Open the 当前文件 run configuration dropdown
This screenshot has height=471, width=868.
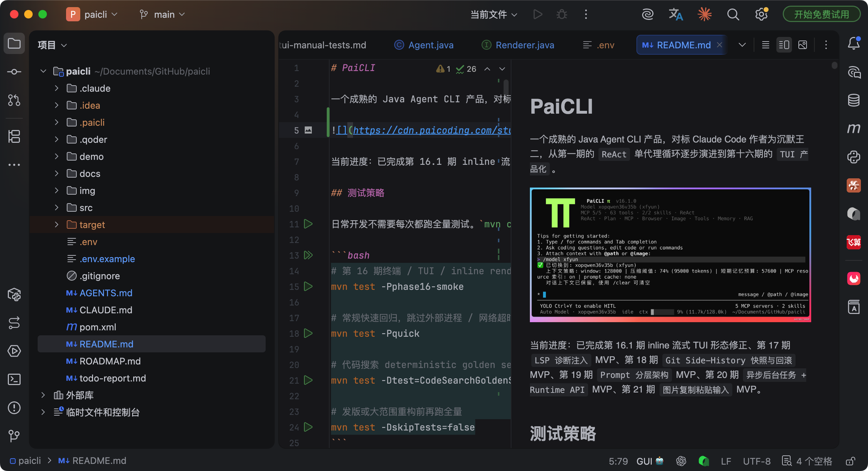494,15
